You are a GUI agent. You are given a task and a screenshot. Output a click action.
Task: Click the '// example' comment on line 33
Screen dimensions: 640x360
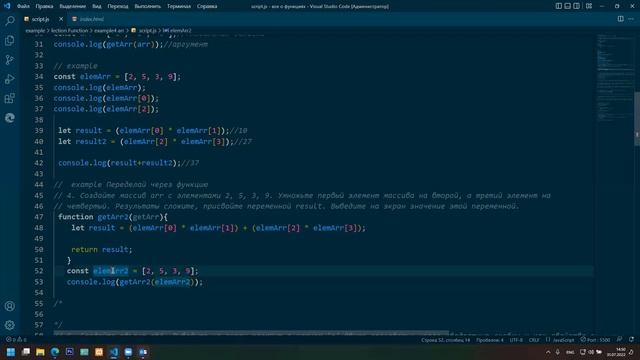coord(76,66)
